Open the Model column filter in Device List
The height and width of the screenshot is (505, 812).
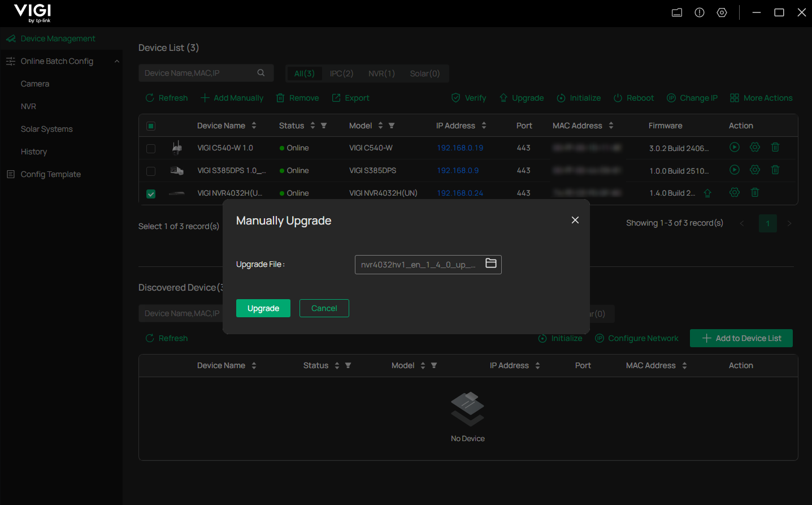392,126
